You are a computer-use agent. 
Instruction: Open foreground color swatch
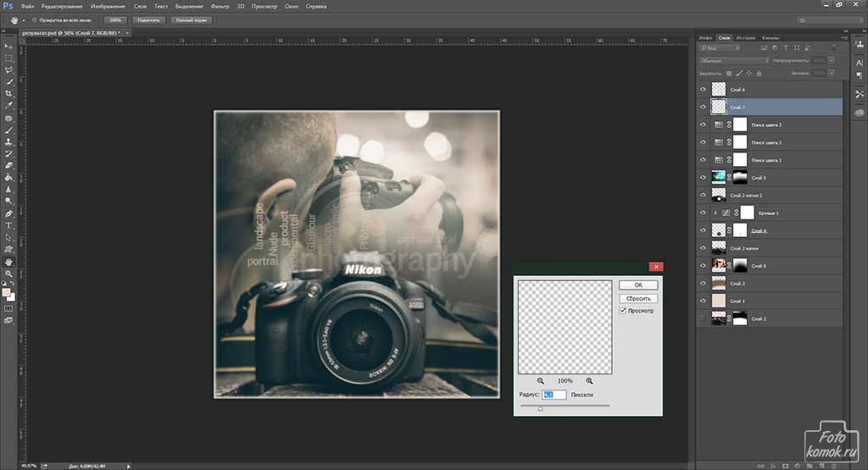coord(6,292)
